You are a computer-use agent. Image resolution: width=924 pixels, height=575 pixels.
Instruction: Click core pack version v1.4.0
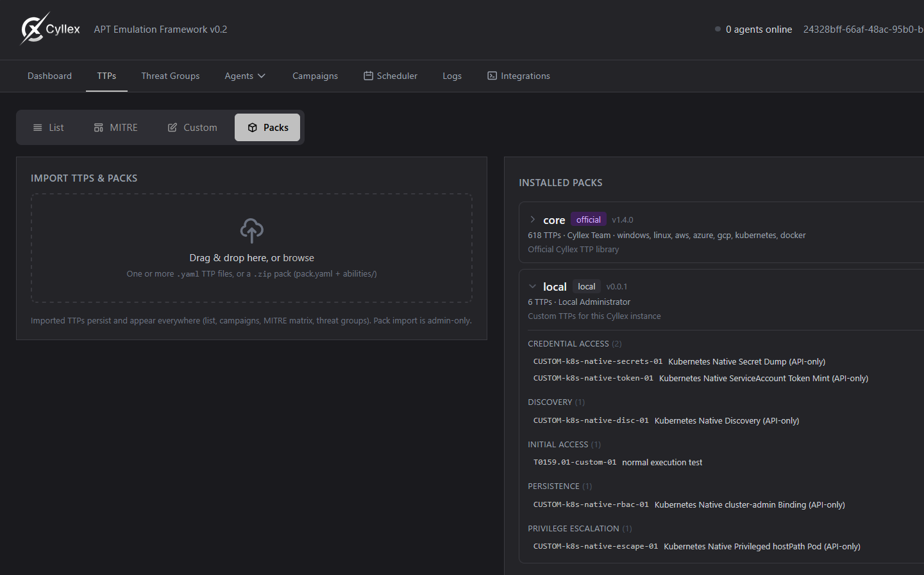622,220
